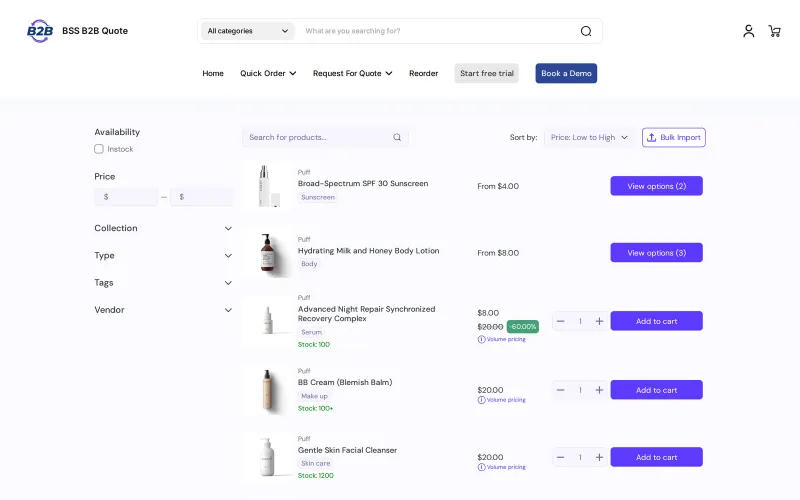This screenshot has height=500, width=800.
Task: Decrease quantity for BB Cream
Action: [x=560, y=390]
